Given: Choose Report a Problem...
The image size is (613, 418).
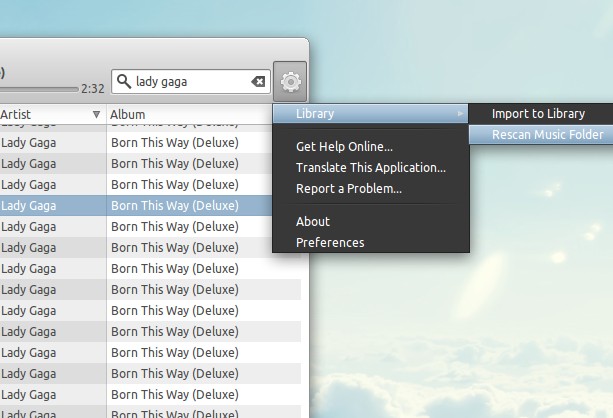Looking at the screenshot, I should click(371, 189).
